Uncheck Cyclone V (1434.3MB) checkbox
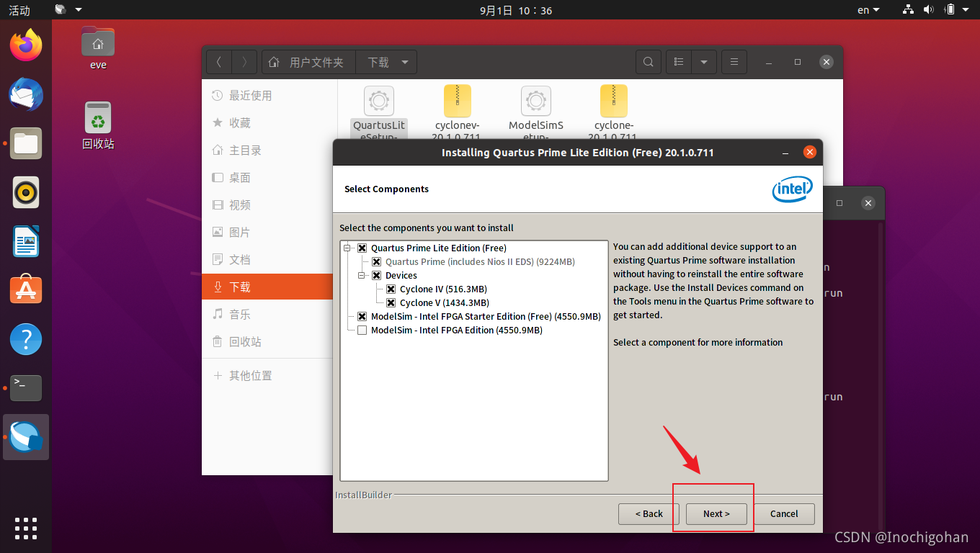 click(x=391, y=303)
